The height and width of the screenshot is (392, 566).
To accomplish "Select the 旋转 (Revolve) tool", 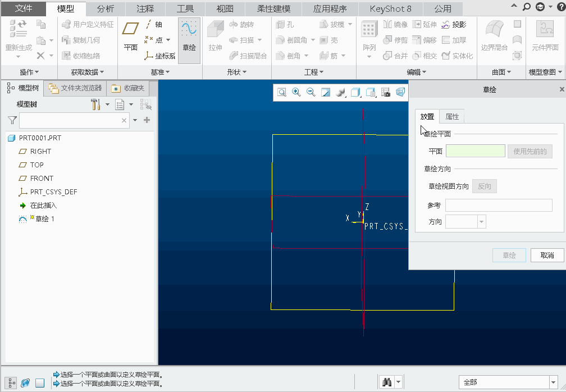I will [x=241, y=25].
